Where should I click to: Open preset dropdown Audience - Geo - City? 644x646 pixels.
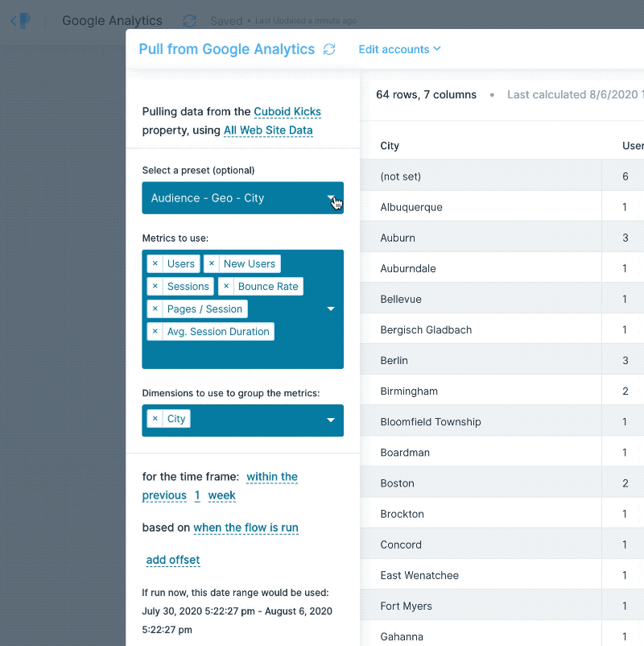coord(242,198)
